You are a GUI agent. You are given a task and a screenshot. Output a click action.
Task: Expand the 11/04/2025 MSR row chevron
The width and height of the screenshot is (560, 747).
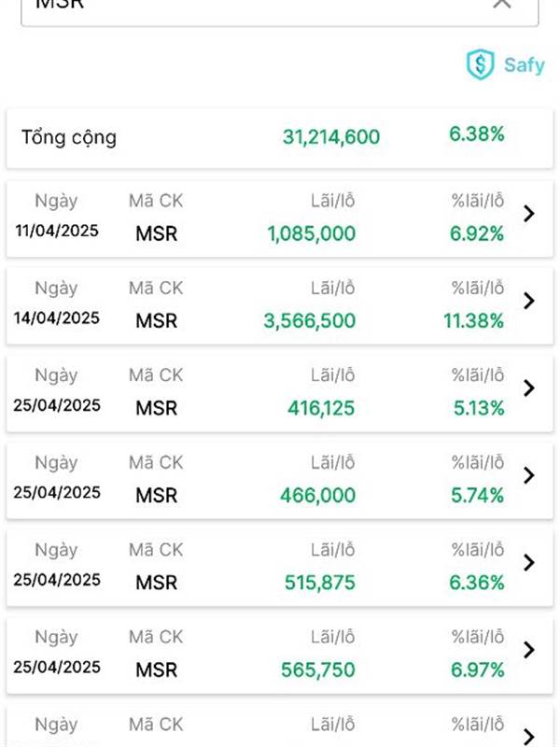coord(528,214)
